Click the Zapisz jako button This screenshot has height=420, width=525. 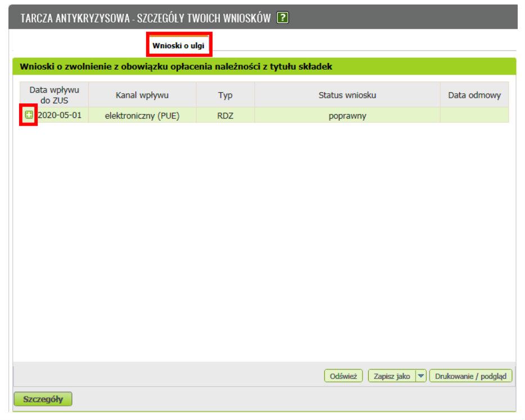point(392,376)
